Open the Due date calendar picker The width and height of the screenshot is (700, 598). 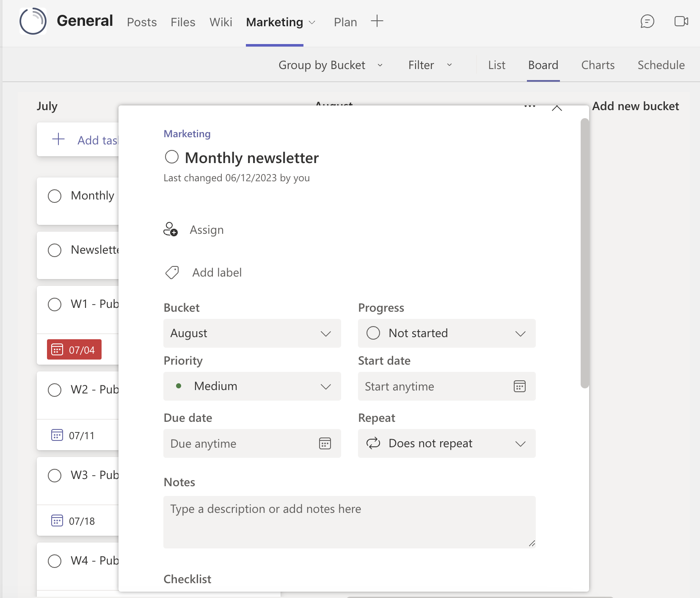[325, 443]
